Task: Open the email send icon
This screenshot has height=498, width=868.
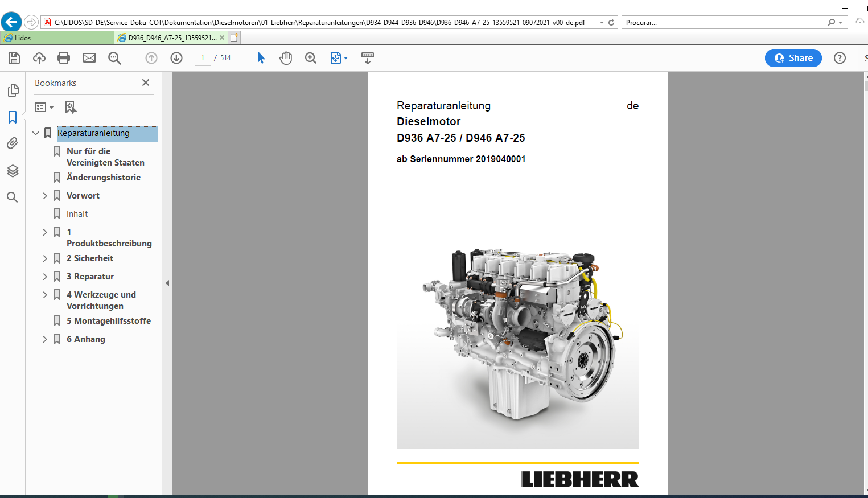Action: click(89, 58)
